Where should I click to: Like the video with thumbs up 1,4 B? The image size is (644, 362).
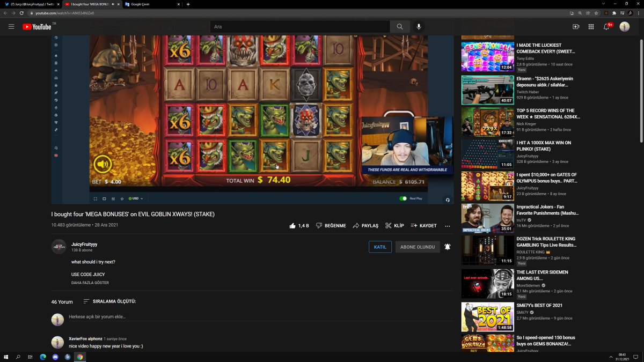299,226
